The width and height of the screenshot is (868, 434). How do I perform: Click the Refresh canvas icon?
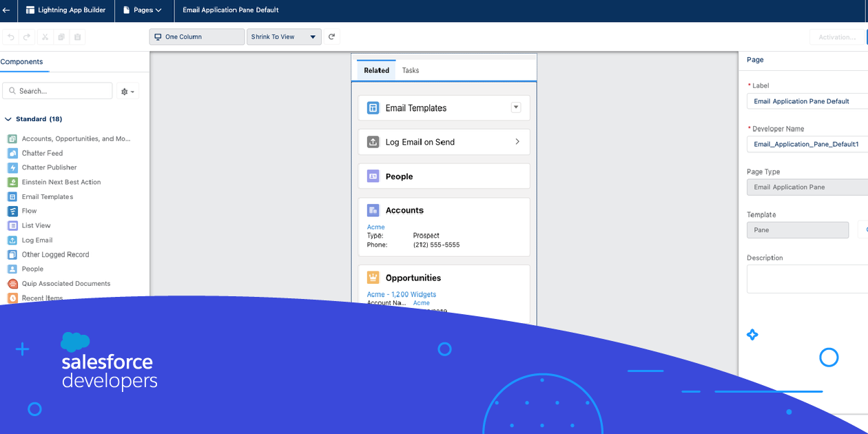332,37
